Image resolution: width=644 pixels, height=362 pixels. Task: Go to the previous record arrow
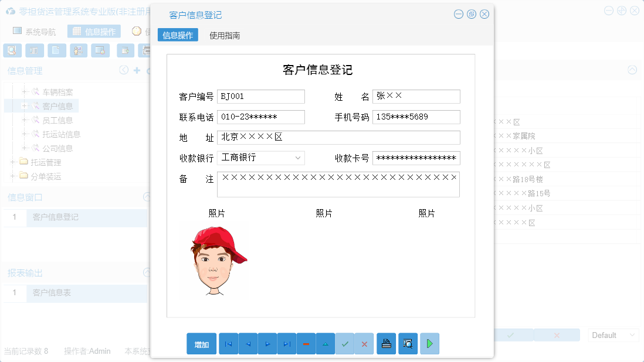pos(248,344)
